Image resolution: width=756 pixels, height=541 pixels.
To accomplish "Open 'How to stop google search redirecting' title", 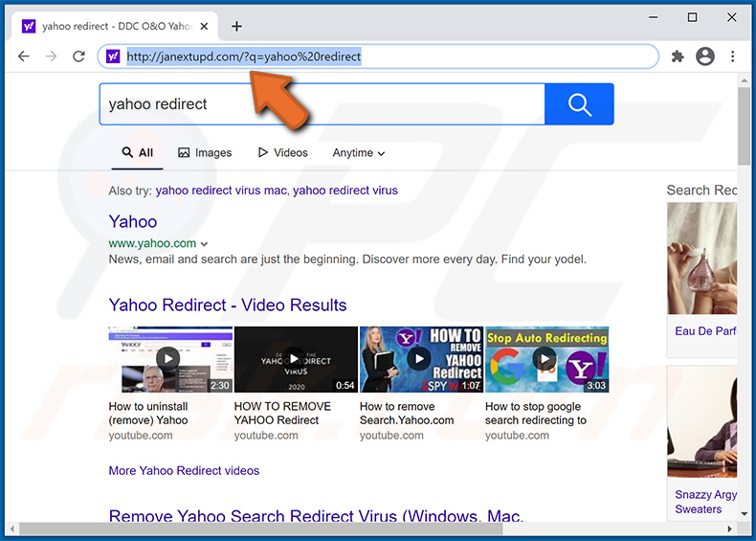I will point(536,414).
